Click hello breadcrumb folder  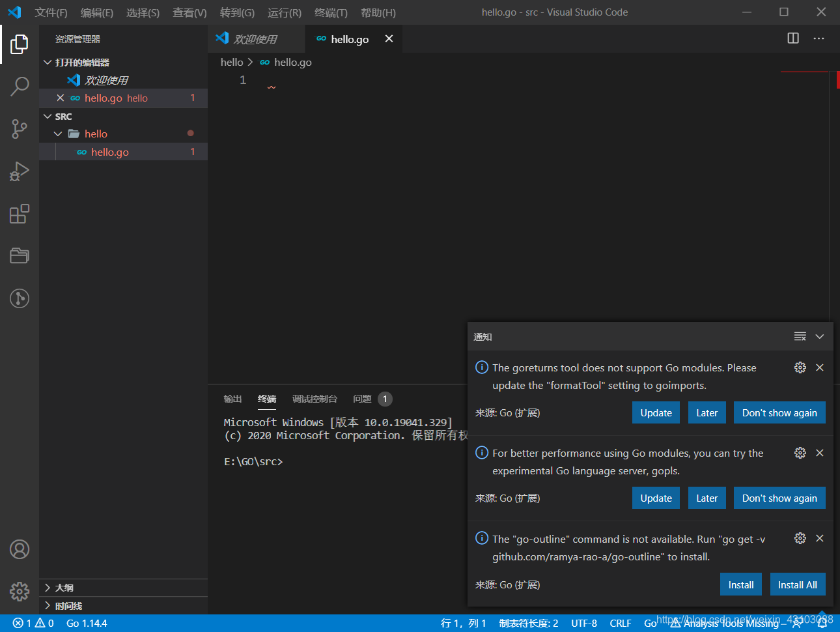[232, 62]
